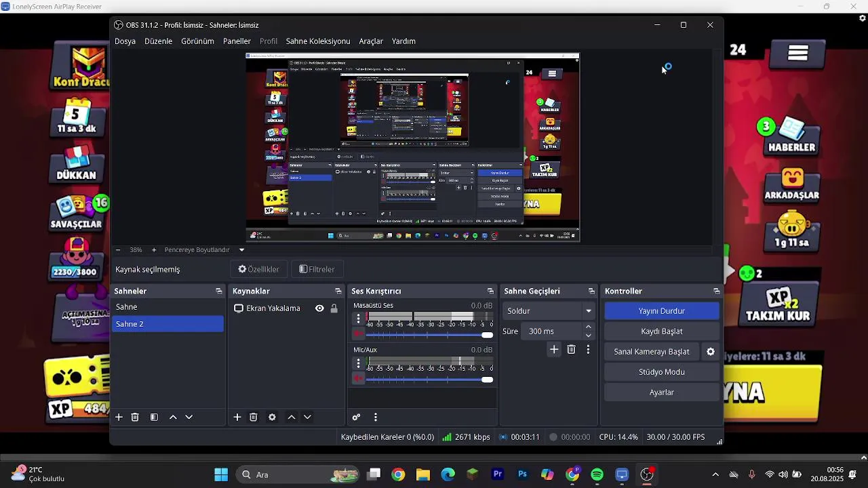868x488 pixels.
Task: Adjust Masaüstü Ses volume slider handle
Action: tap(487, 335)
